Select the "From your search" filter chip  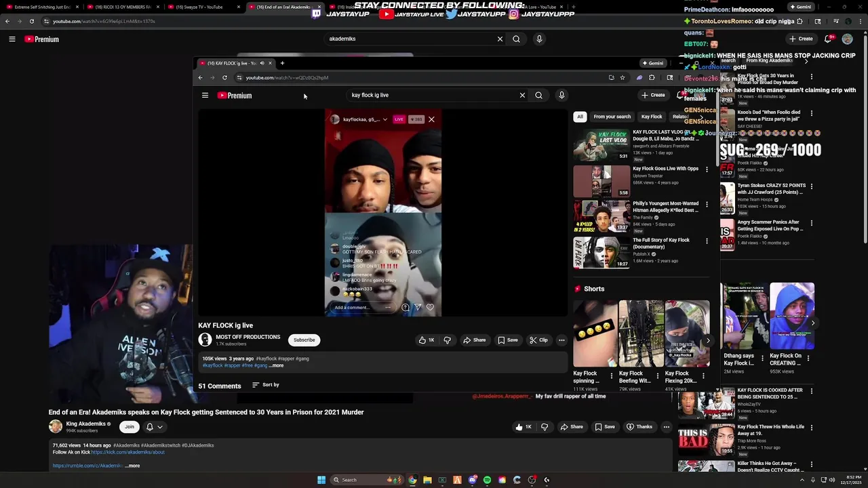click(612, 117)
